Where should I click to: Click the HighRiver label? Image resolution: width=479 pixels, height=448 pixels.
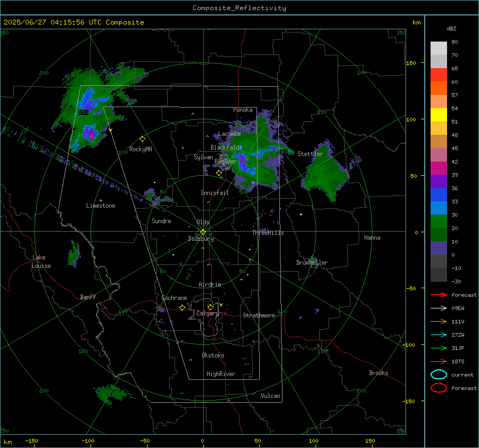pos(221,374)
